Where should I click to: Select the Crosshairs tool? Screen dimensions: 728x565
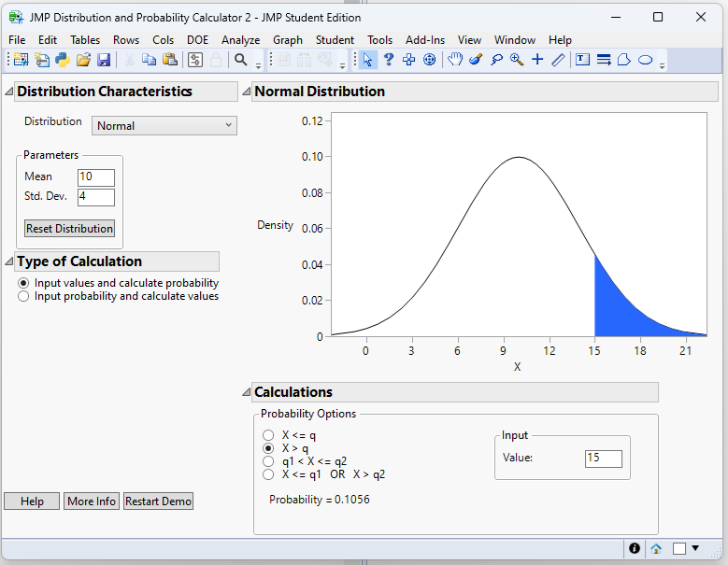[x=537, y=60]
